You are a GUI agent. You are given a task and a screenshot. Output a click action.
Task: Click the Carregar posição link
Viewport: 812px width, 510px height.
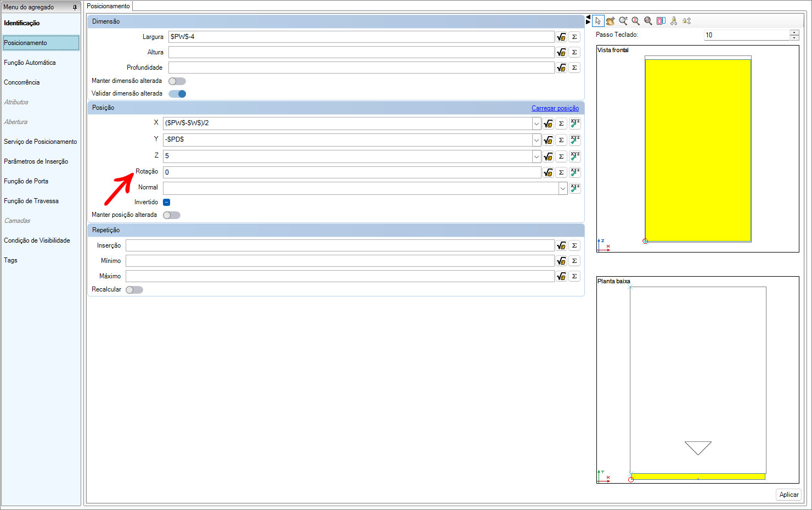click(x=555, y=108)
